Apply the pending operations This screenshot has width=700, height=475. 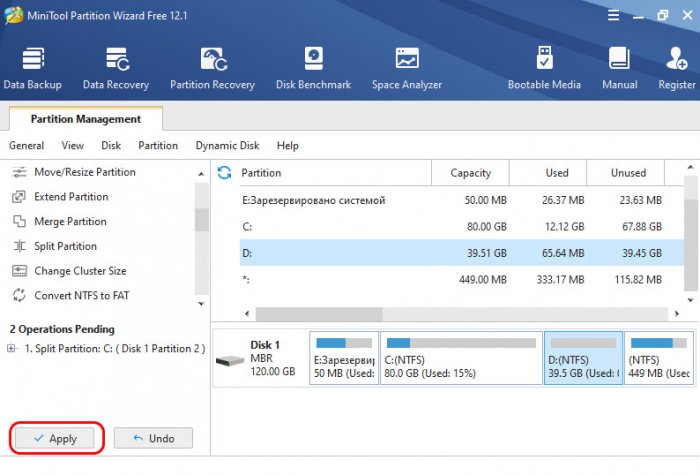click(55, 438)
